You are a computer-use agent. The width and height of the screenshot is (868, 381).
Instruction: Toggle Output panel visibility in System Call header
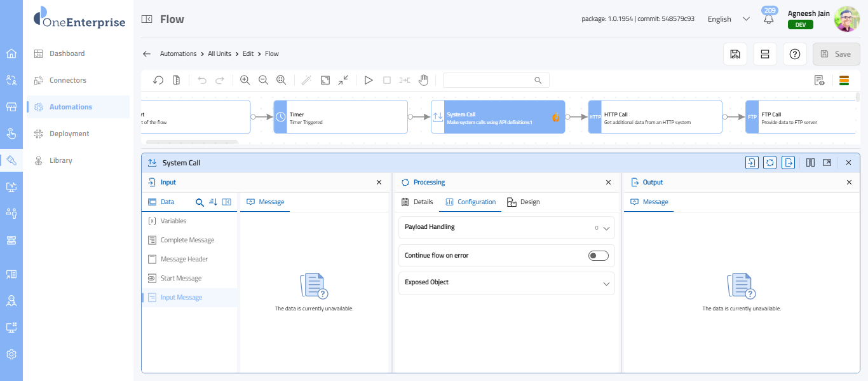pyautogui.click(x=789, y=163)
